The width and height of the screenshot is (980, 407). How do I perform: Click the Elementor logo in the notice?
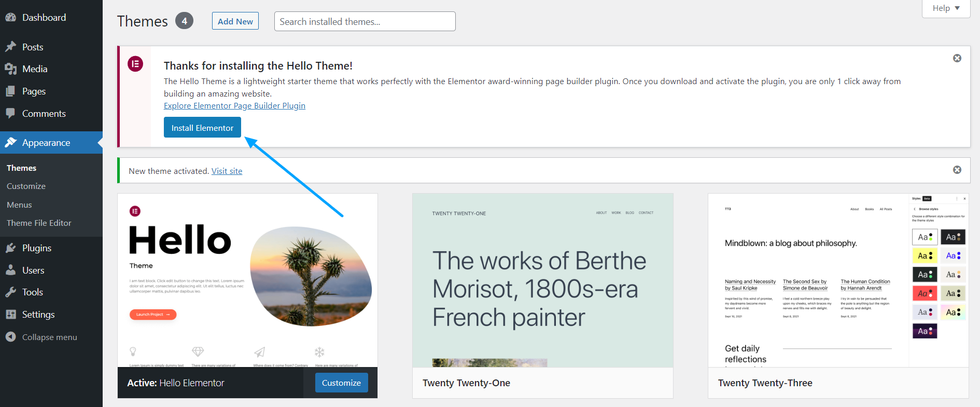tap(135, 64)
